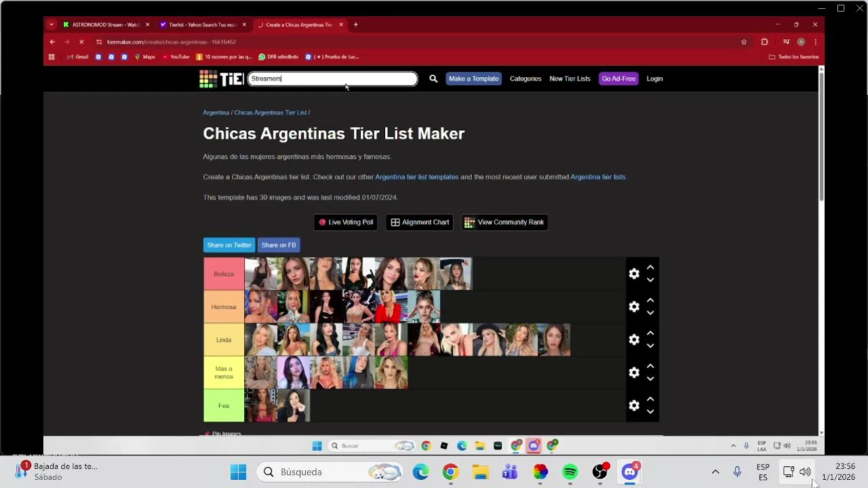Show hidden tray icons chevron
The image size is (868, 488).
[715, 472]
